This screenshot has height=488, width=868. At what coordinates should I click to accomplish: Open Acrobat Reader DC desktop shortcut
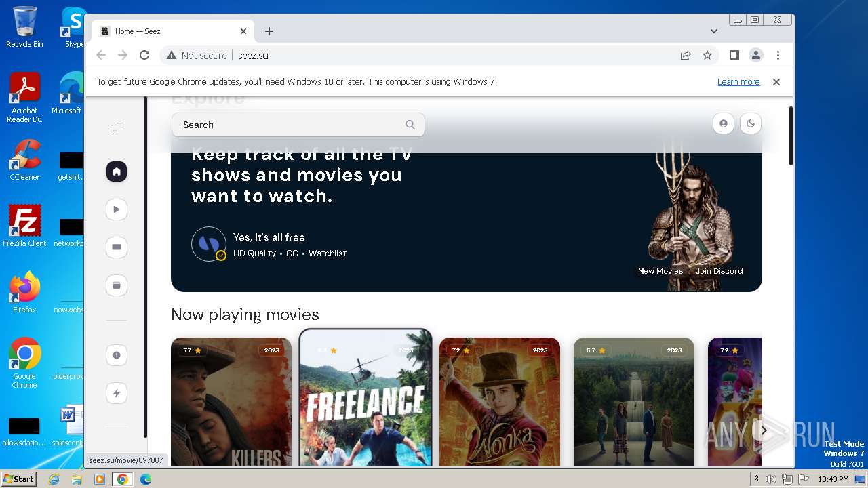(x=24, y=98)
